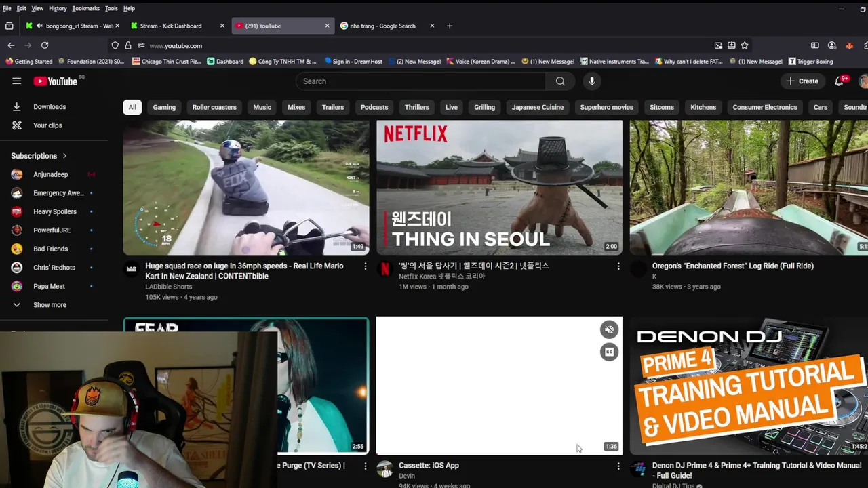Open more options for Cassette: iOS App
This screenshot has width=868, height=488.
click(x=618, y=466)
